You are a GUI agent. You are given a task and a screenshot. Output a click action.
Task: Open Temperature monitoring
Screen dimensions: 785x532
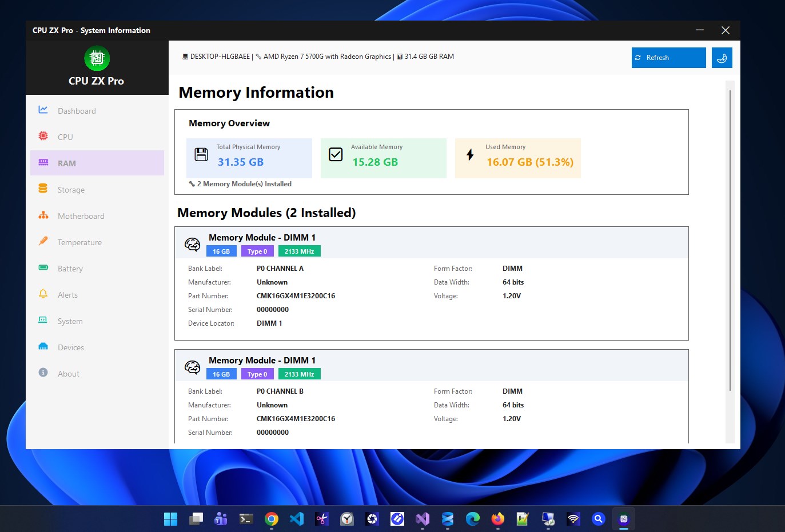pyautogui.click(x=80, y=242)
